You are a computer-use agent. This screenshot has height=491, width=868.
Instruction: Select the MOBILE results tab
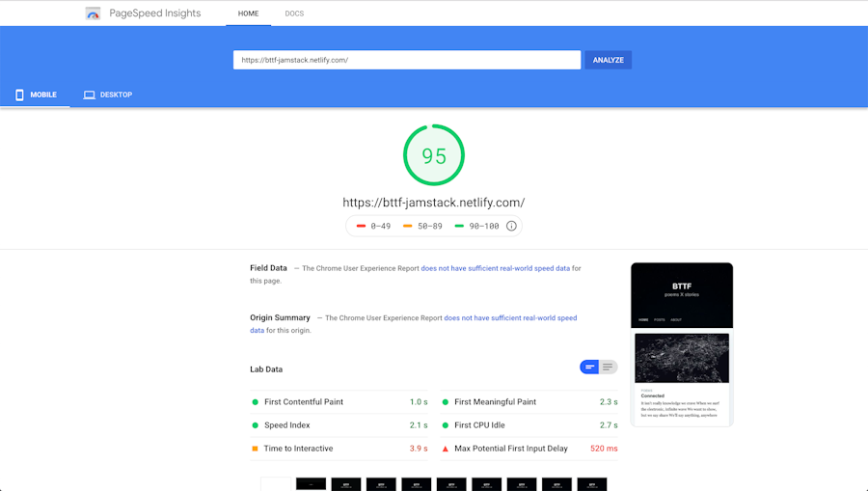(x=35, y=95)
